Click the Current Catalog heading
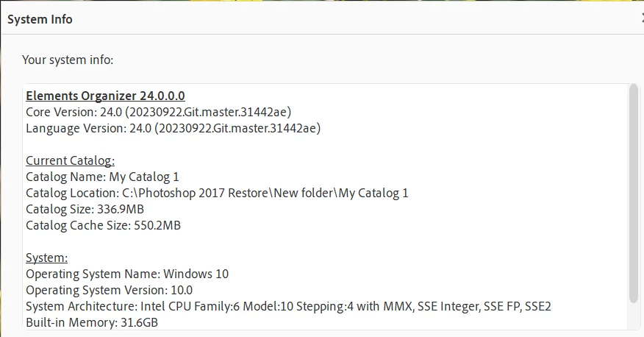 coord(70,160)
